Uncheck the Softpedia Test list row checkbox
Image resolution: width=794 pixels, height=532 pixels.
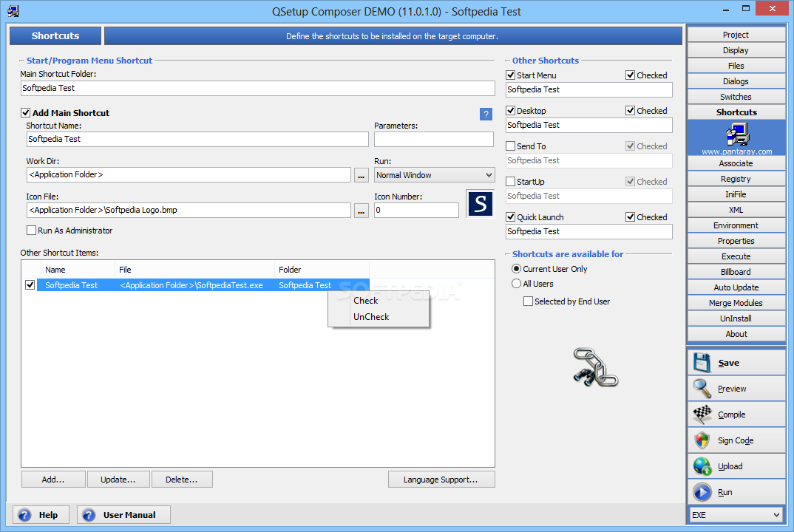click(x=30, y=285)
